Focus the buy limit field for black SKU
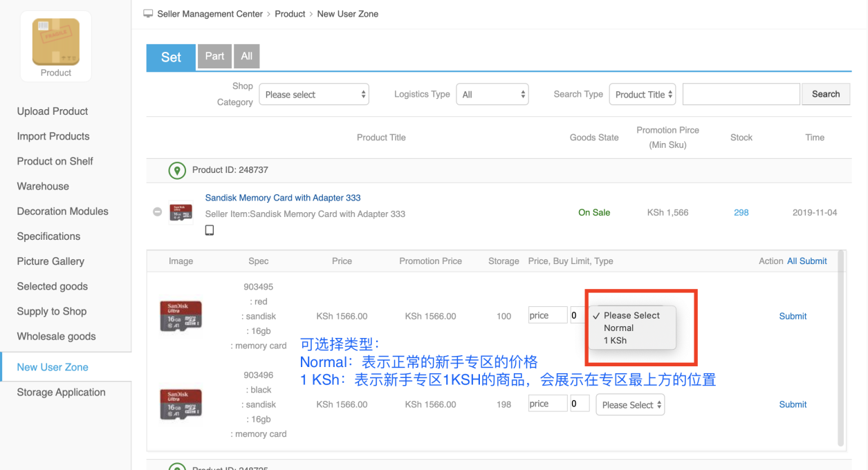This screenshot has width=868, height=470. pos(580,404)
